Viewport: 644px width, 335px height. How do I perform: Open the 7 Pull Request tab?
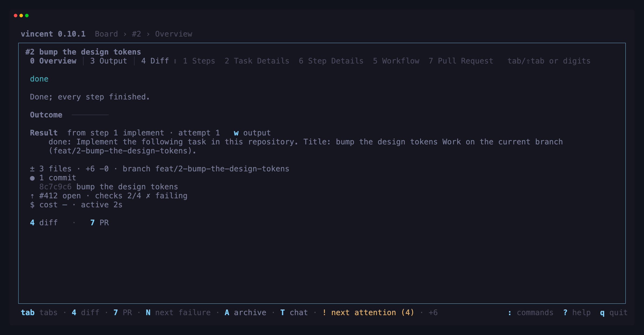tap(461, 61)
